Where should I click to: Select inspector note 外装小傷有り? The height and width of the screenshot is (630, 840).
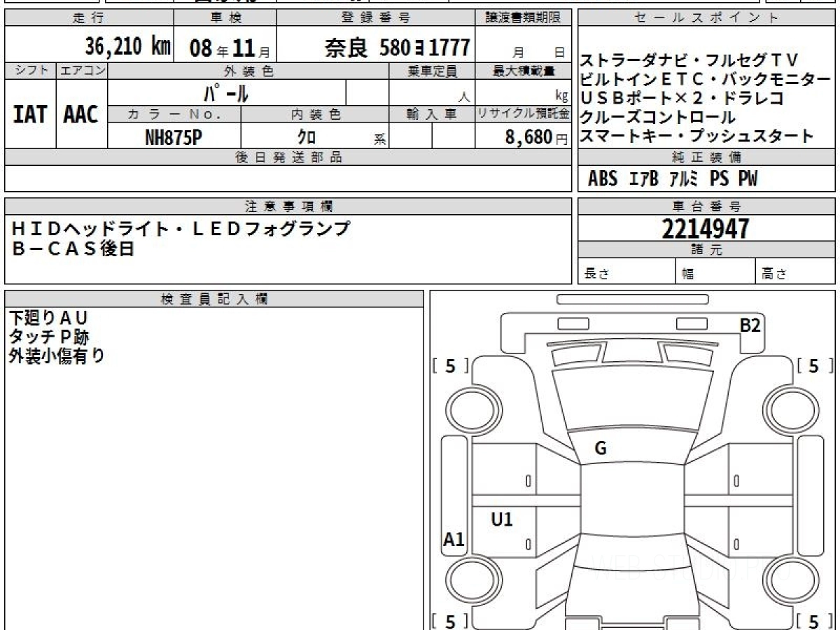57,356
